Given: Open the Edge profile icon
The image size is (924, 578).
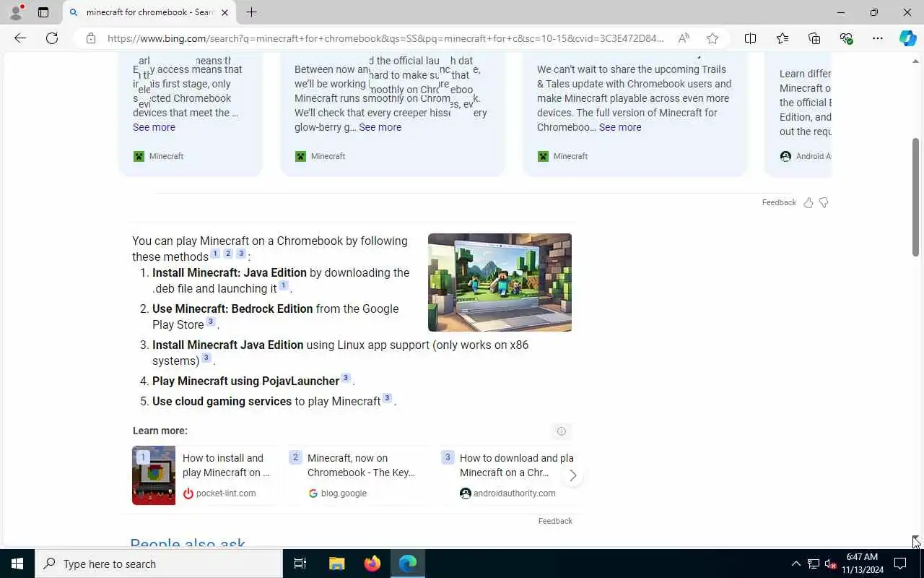Looking at the screenshot, I should pos(16,12).
